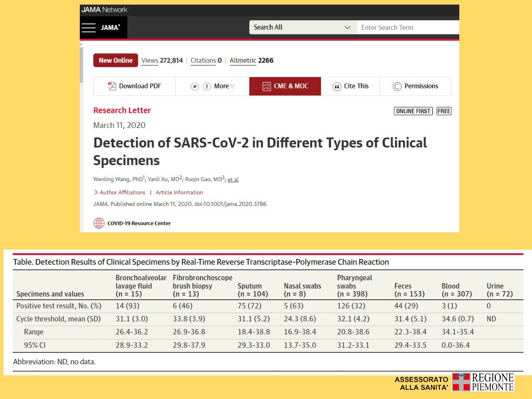This screenshot has width=532, height=399.
Task: Click the JAMA logo in header
Action: (110, 28)
